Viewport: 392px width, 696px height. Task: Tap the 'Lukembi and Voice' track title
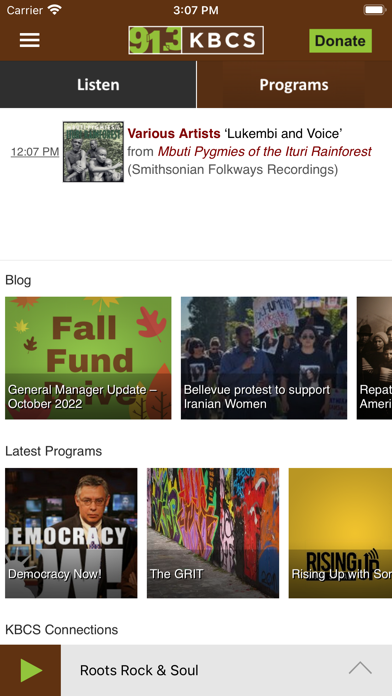(x=282, y=133)
